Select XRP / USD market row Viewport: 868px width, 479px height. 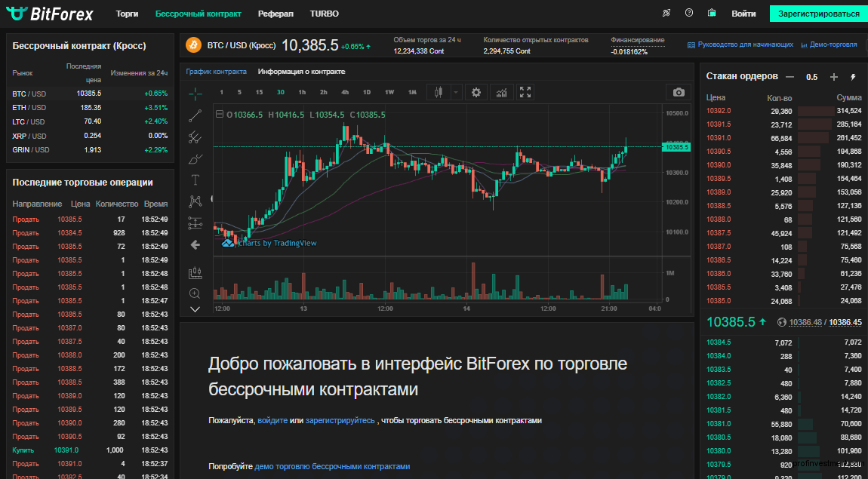[90, 136]
